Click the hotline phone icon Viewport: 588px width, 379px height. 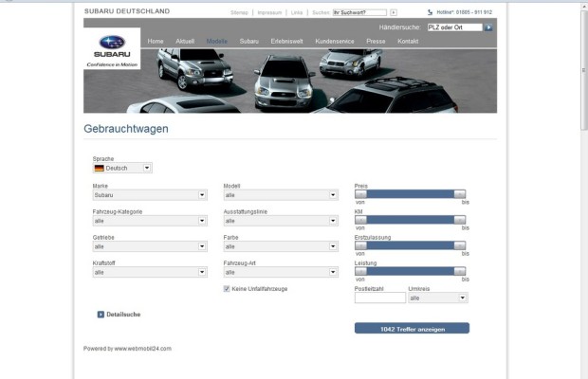431,12
